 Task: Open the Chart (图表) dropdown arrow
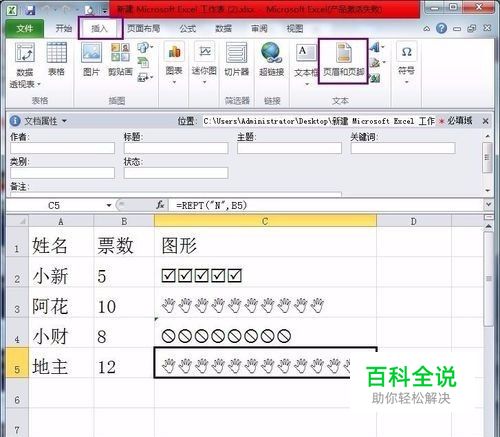[174, 82]
